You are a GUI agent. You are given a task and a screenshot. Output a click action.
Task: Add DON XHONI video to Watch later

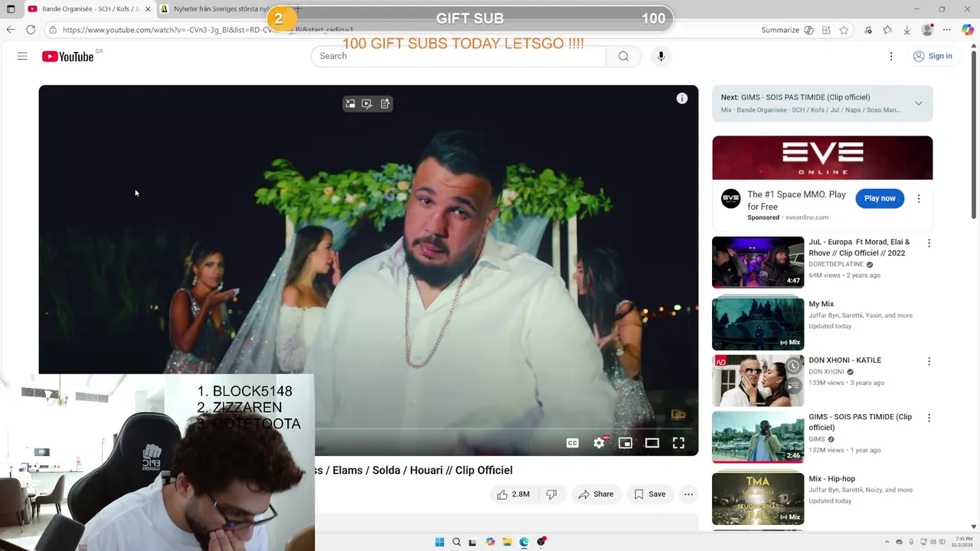(x=793, y=367)
